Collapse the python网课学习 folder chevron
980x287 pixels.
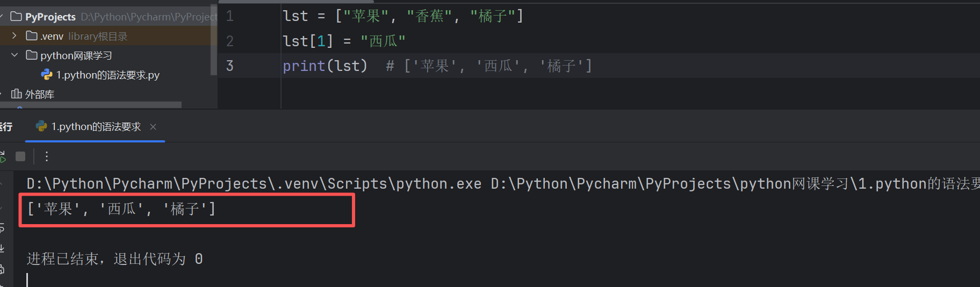tap(15, 55)
